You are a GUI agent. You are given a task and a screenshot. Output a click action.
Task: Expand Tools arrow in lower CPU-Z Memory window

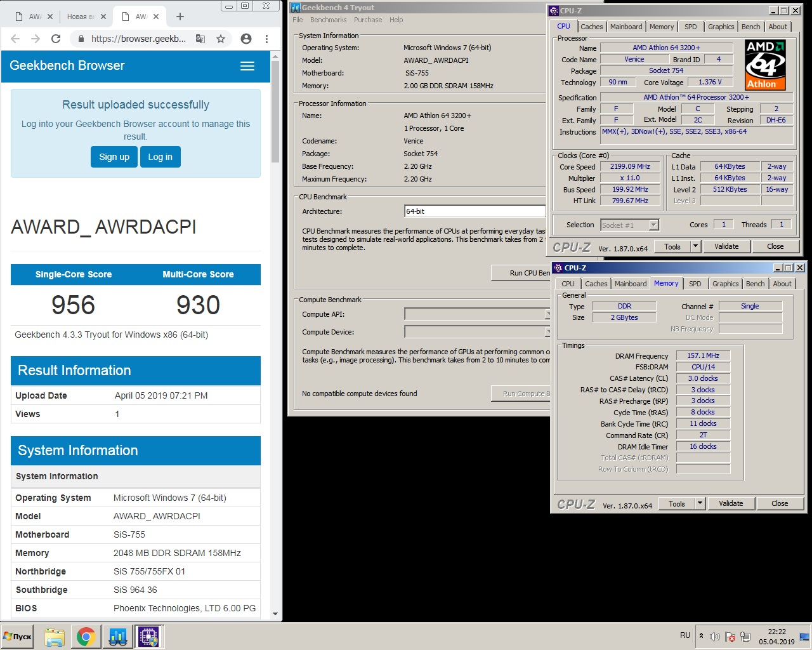point(700,503)
